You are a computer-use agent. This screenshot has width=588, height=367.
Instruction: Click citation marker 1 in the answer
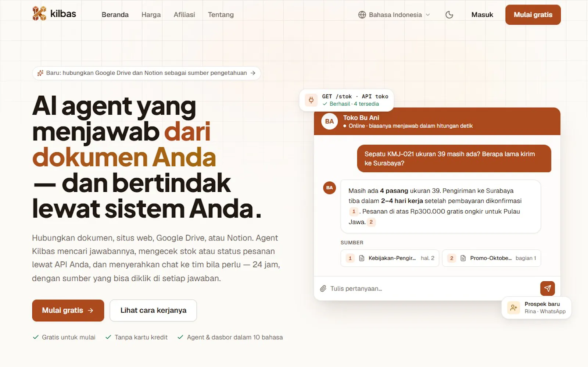point(354,211)
